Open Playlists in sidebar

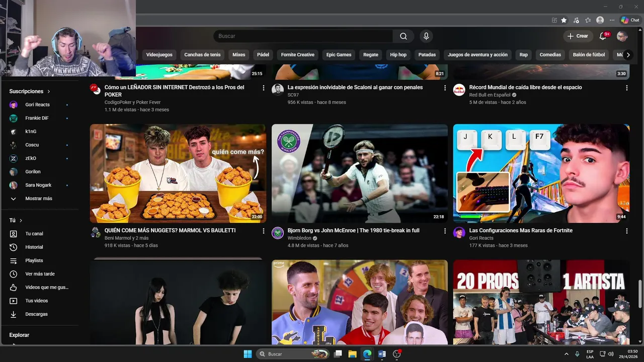pyautogui.click(x=39, y=260)
